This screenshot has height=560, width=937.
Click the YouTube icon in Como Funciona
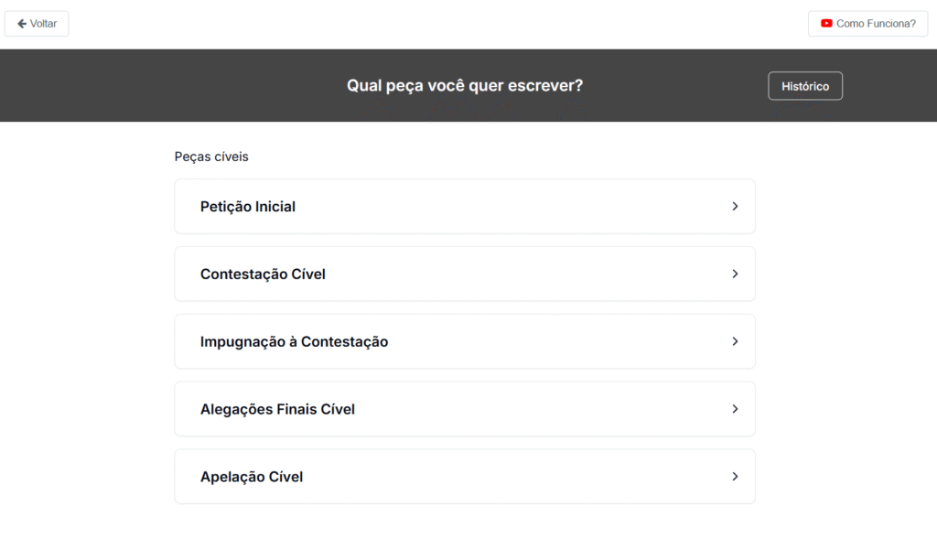(x=826, y=24)
